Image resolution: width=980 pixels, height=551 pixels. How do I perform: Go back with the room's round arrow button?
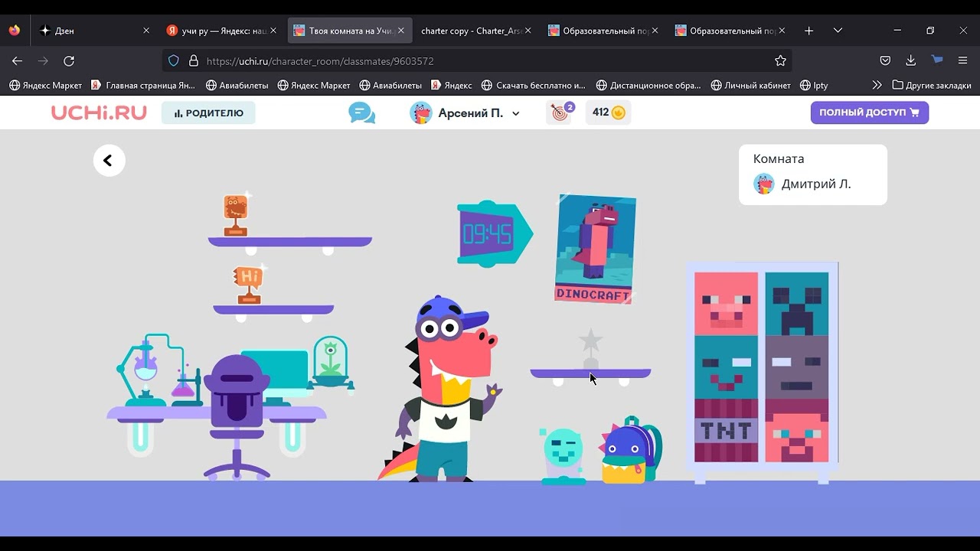click(x=109, y=161)
